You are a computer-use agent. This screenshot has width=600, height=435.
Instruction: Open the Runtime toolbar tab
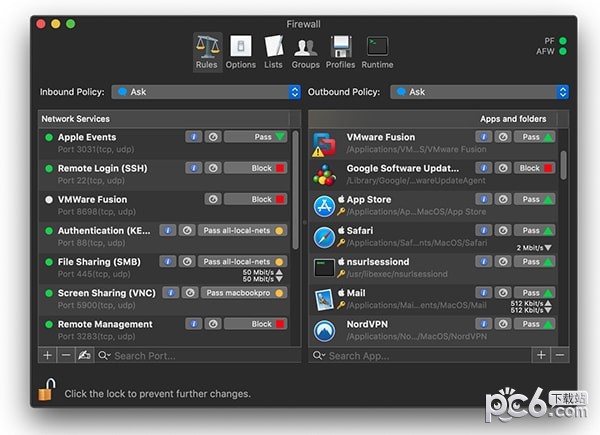(377, 52)
